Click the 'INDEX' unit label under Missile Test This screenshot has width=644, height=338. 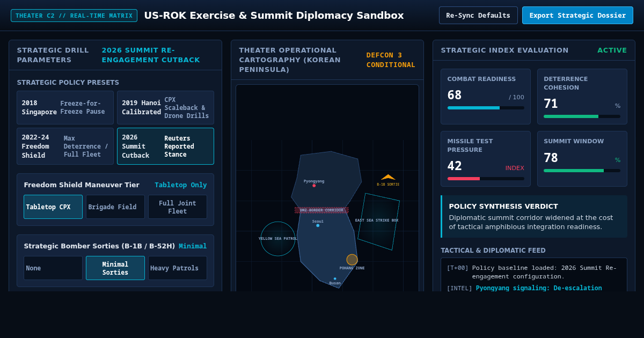pos(515,168)
